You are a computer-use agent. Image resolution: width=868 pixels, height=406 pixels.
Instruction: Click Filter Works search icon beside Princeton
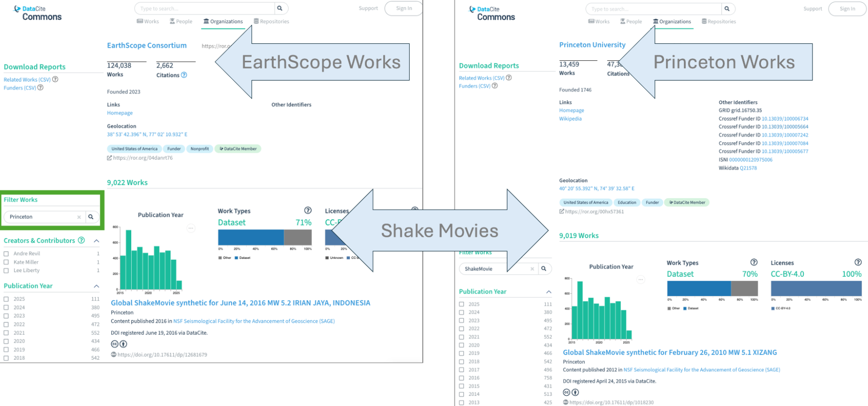tap(91, 217)
